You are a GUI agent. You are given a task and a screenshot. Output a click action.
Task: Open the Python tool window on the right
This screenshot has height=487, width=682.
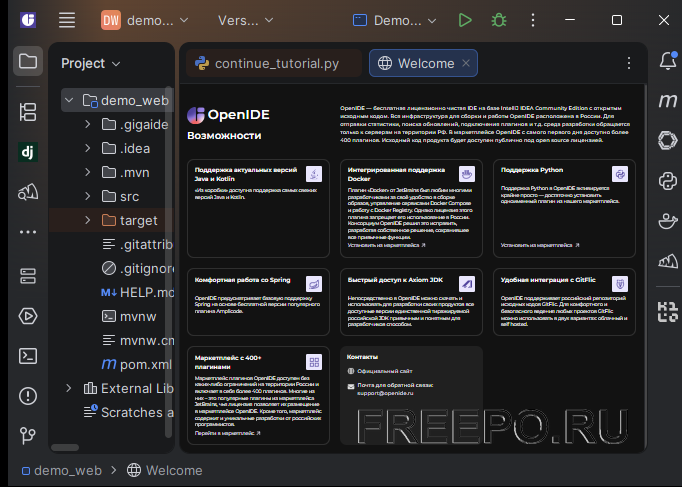[668, 181]
